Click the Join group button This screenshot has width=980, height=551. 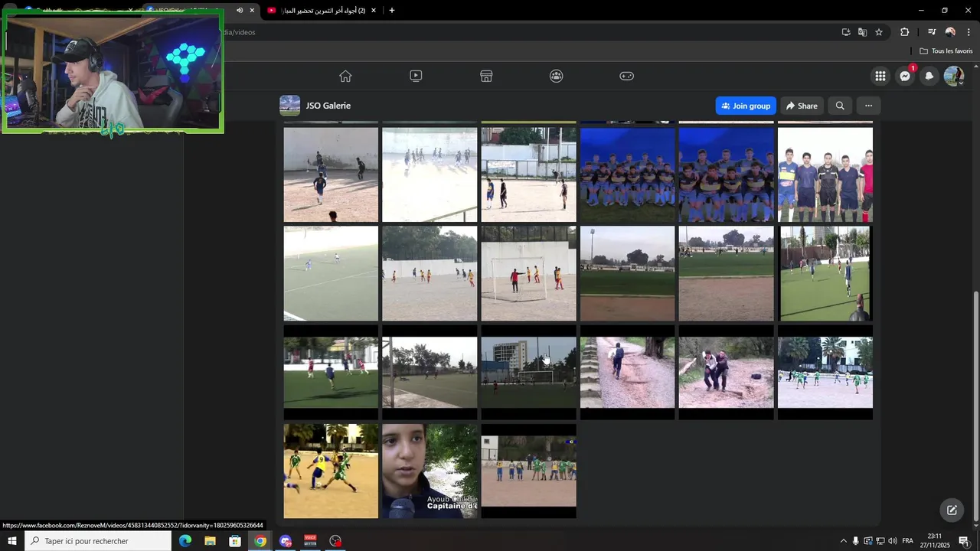746,106
